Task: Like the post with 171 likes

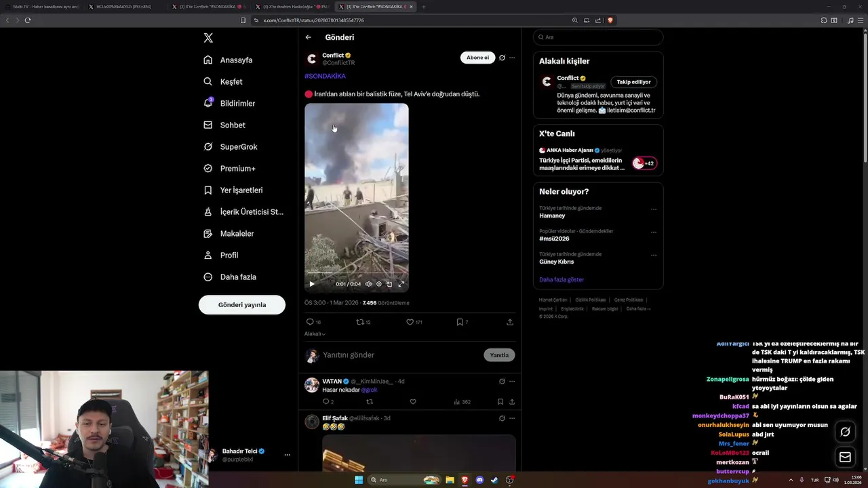Action: [414, 322]
